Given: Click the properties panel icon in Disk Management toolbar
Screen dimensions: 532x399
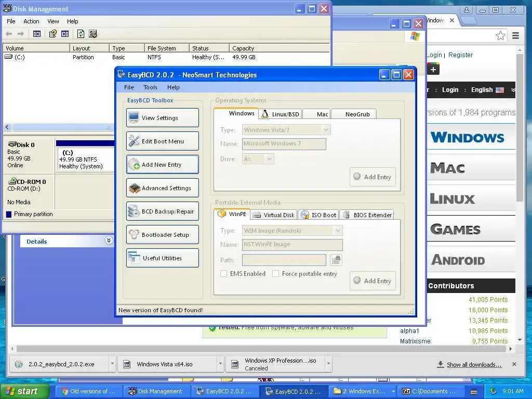Looking at the screenshot, I should point(65,34).
